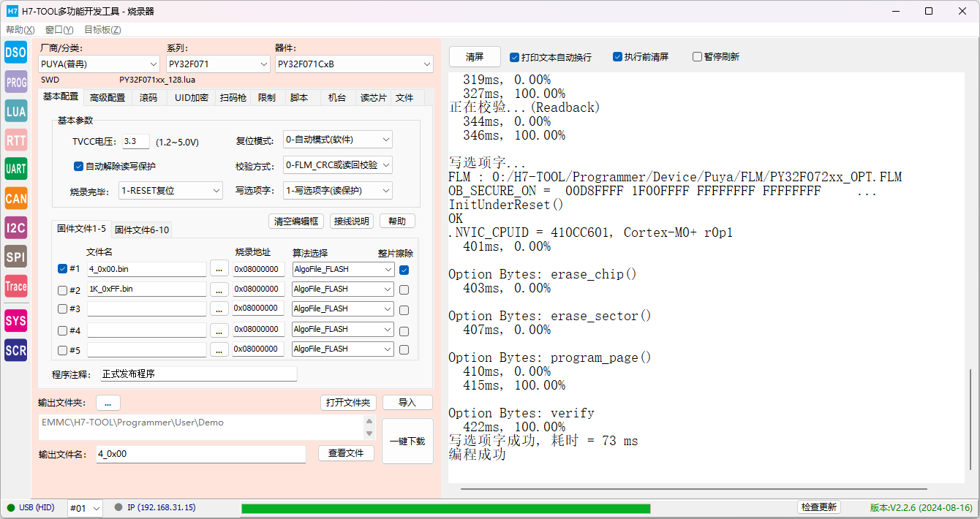This screenshot has height=519, width=980.
Task: Uncheck firmware file #1 enable checkbox
Action: click(x=62, y=268)
